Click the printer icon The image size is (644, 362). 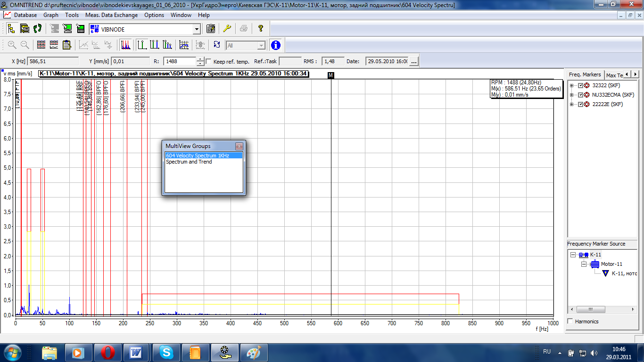coord(244,29)
